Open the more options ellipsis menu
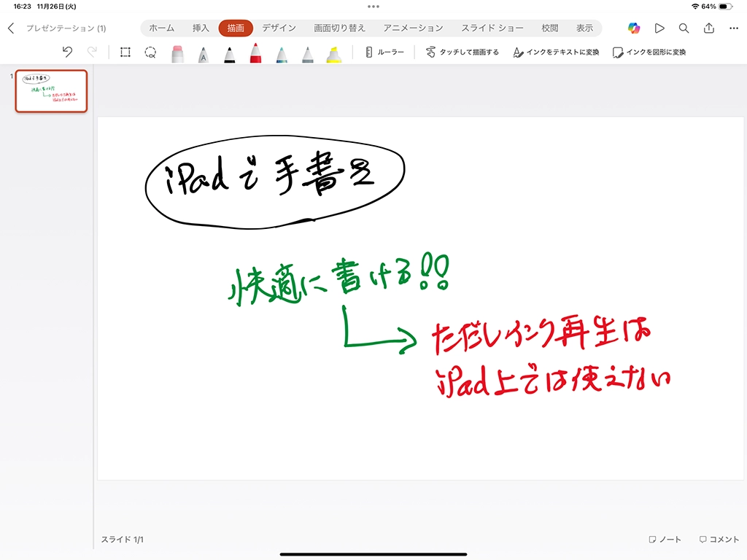The image size is (747, 560). tap(734, 28)
